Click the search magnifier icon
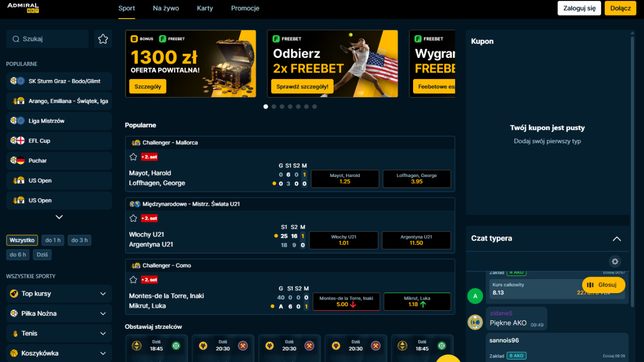Screen dimensions: 644x362 click(16, 39)
